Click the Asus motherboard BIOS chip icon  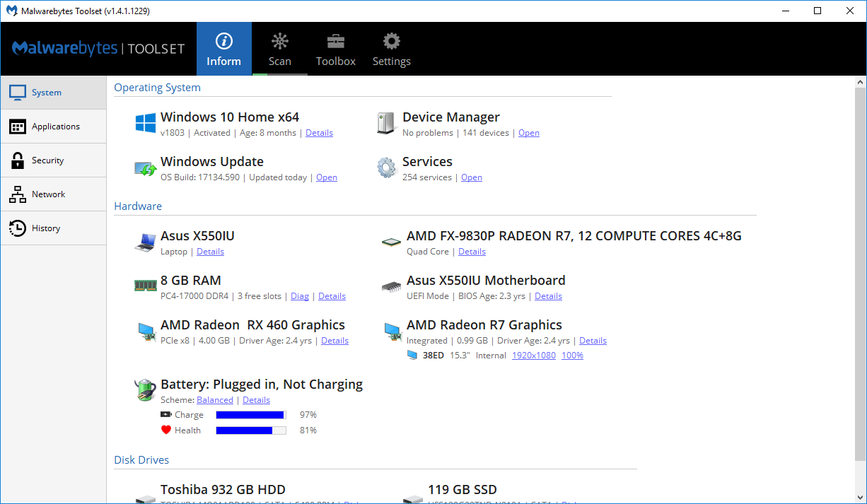click(391, 287)
